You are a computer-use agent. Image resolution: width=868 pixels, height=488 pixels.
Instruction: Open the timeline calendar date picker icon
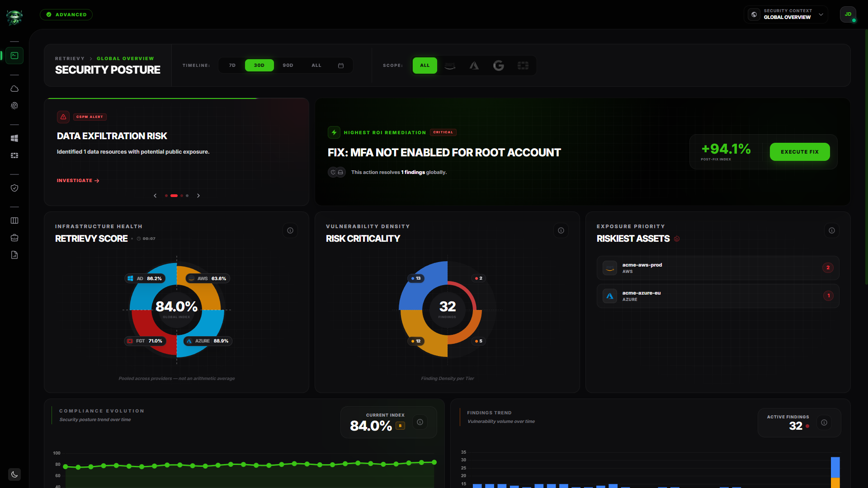click(x=341, y=66)
